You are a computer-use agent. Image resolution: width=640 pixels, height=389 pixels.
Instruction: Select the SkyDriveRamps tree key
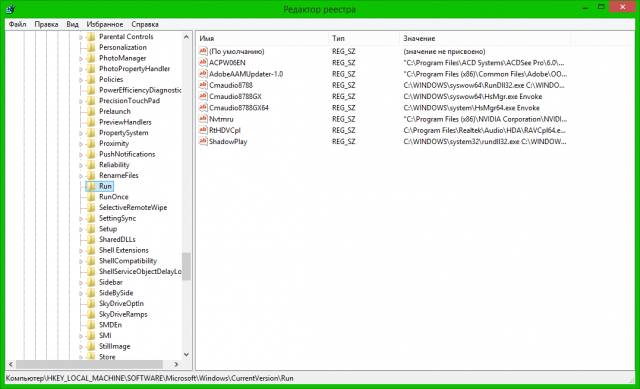pos(123,314)
